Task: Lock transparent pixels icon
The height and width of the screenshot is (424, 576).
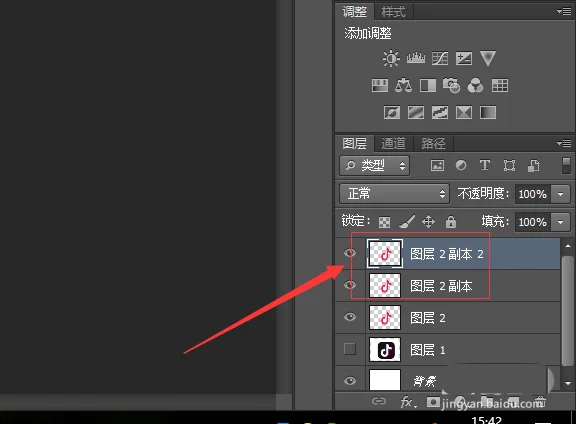Action: pos(385,222)
